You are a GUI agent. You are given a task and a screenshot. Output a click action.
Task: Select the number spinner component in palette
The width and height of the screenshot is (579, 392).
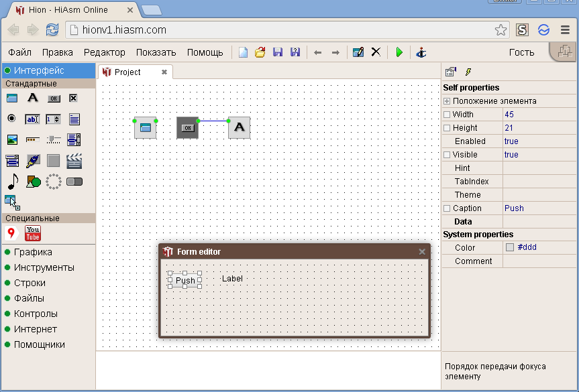pos(53,119)
